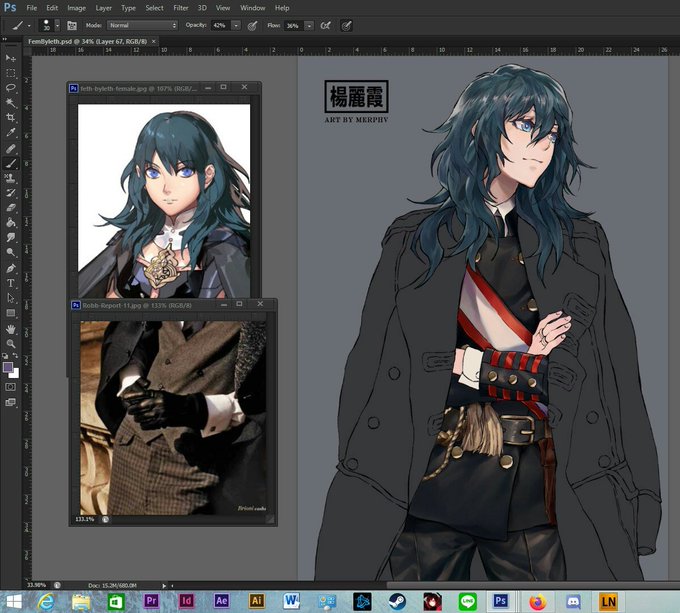Open the blending Mode Normal dropdown
Image resolution: width=680 pixels, height=613 pixels.
pyautogui.click(x=142, y=26)
